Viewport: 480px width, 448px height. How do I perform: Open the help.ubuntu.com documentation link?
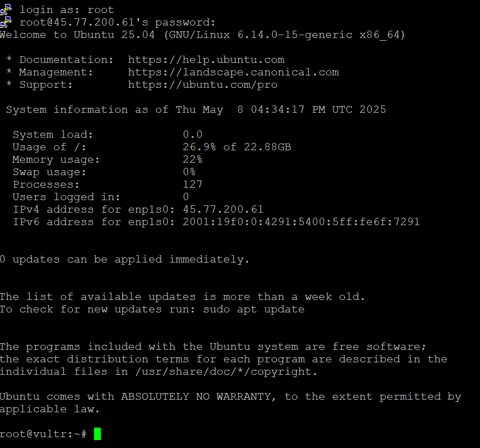[206, 60]
